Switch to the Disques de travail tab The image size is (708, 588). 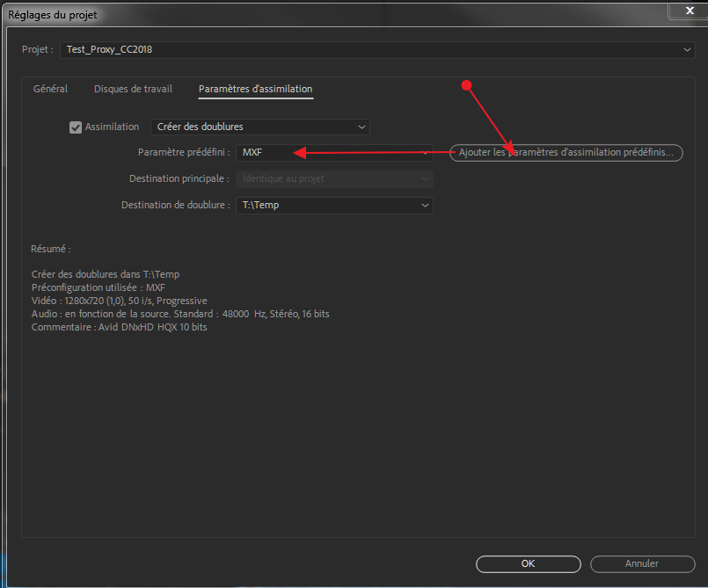tap(133, 89)
